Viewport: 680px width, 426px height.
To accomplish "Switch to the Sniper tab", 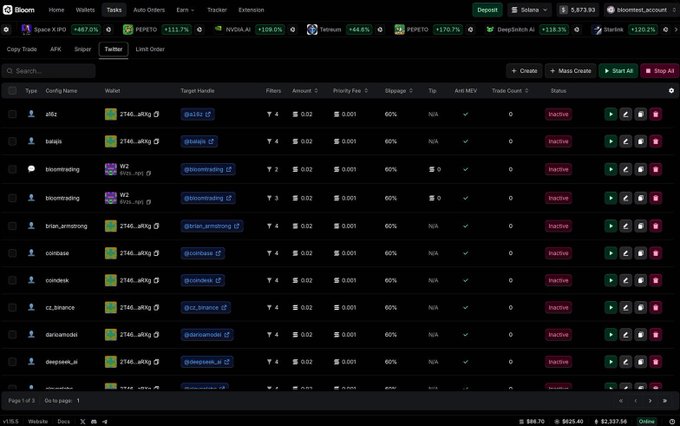I will tap(82, 49).
